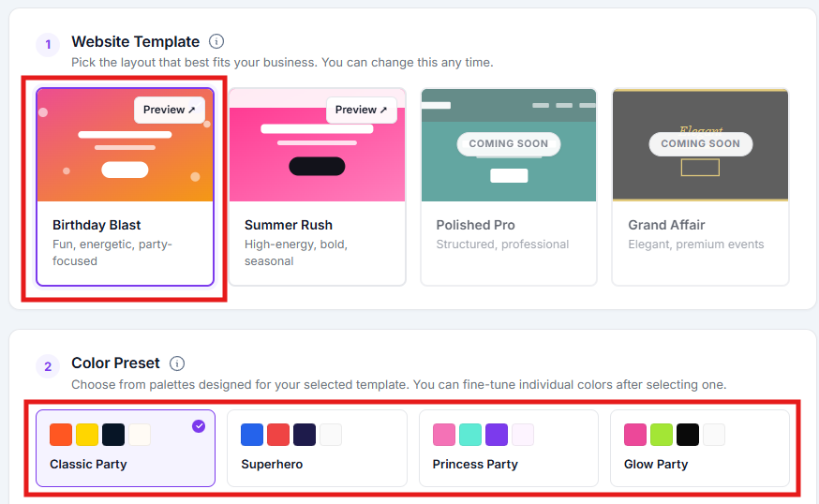Viewport: 819px width, 504px height.
Task: Click the Color Preset info icon
Action: click(x=177, y=363)
